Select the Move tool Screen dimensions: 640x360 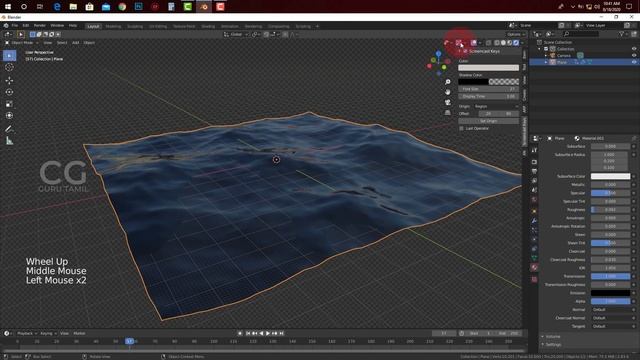tap(9, 80)
